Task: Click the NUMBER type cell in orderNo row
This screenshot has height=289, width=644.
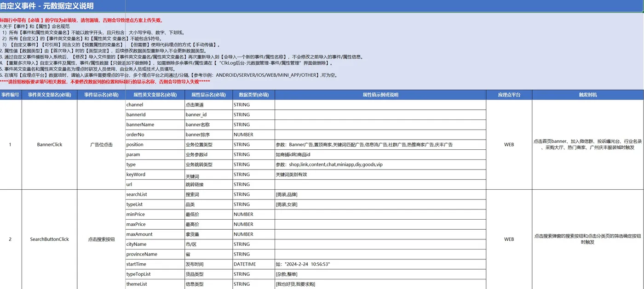Action: (x=253, y=135)
